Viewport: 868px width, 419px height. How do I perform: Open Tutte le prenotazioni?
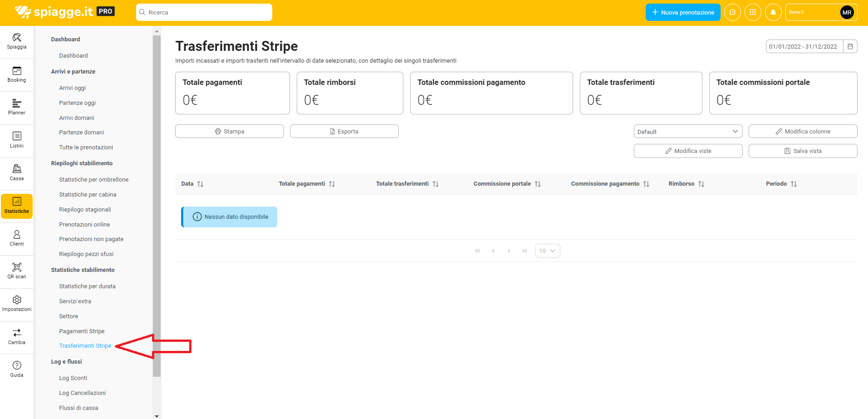click(86, 147)
